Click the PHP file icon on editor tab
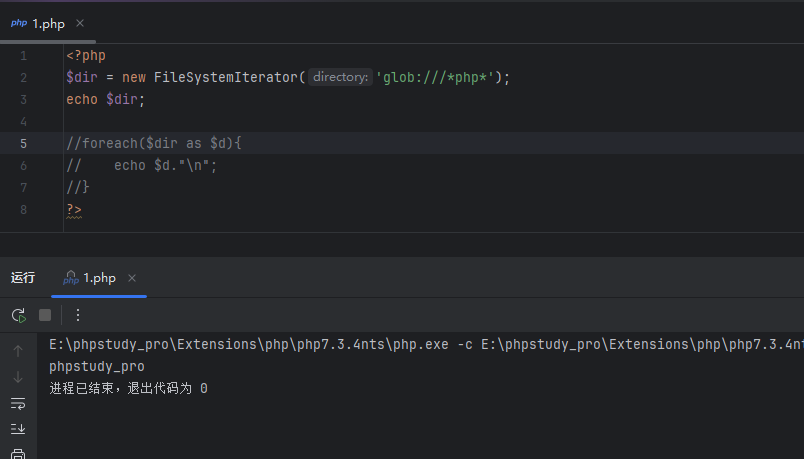 coord(19,23)
